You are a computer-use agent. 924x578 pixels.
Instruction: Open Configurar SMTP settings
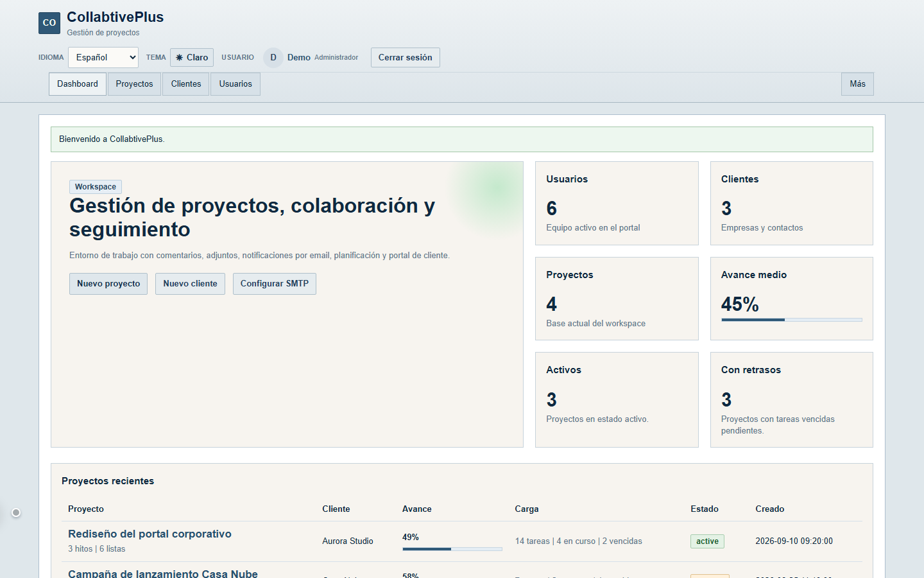[275, 284]
